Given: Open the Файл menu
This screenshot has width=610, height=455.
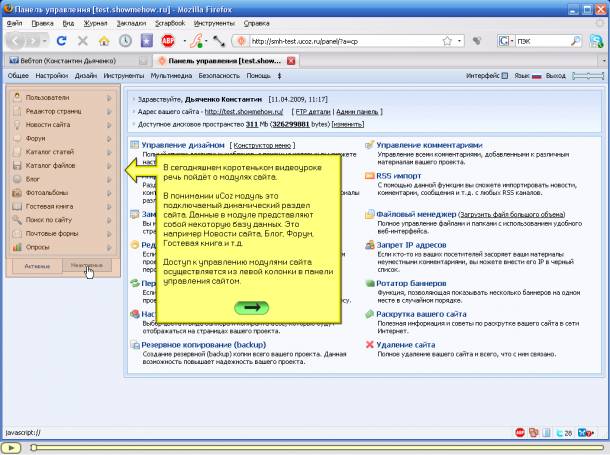Looking at the screenshot, I should [x=14, y=23].
